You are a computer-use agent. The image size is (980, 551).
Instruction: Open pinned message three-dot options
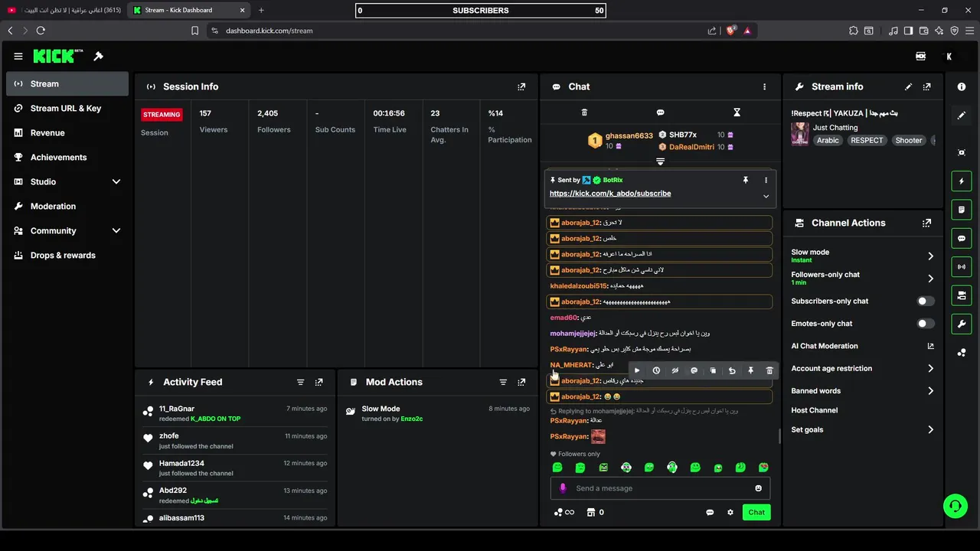[x=766, y=180]
